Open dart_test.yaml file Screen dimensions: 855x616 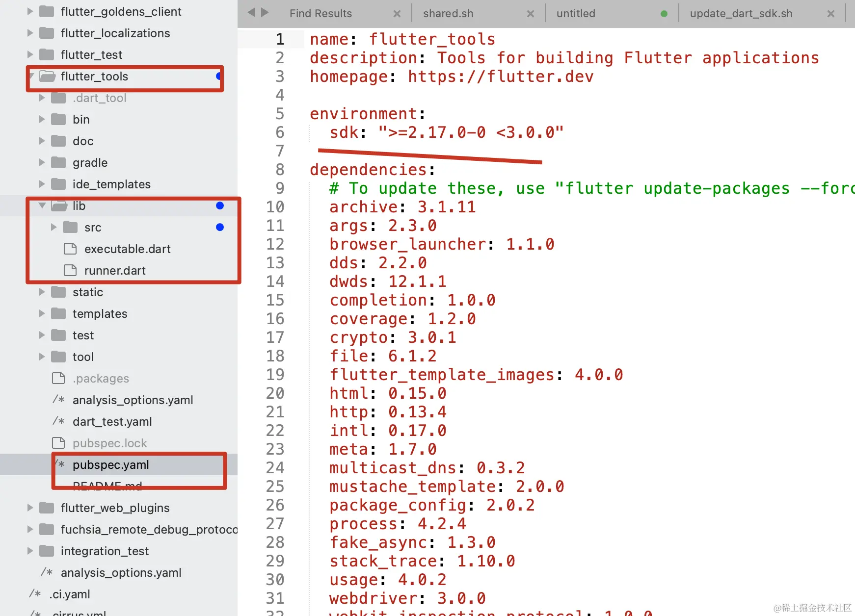coord(112,421)
